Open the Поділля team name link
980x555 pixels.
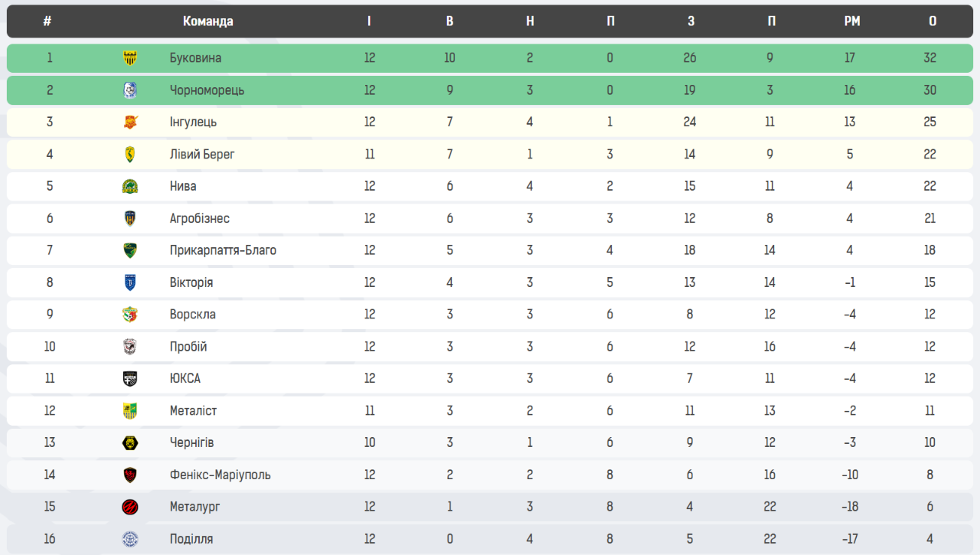[191, 539]
